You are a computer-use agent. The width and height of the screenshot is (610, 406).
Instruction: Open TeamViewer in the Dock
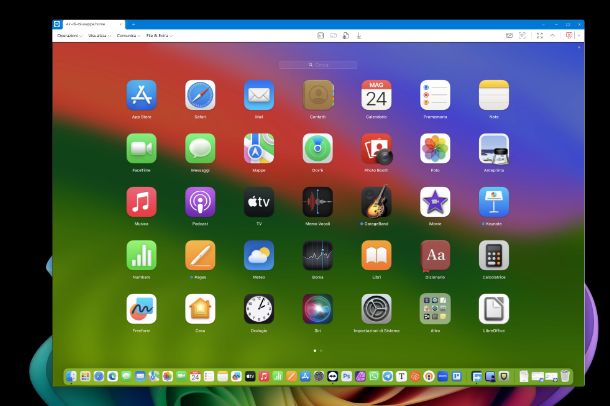(332, 376)
